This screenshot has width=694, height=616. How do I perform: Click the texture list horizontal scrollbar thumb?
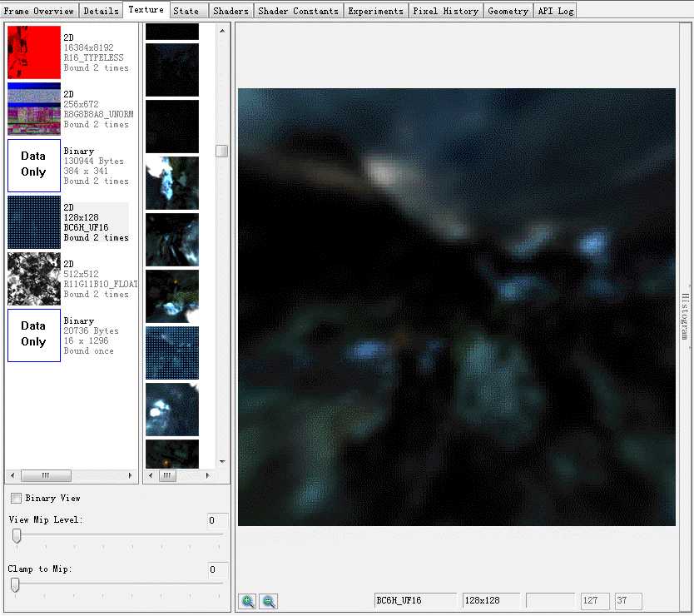point(46,475)
